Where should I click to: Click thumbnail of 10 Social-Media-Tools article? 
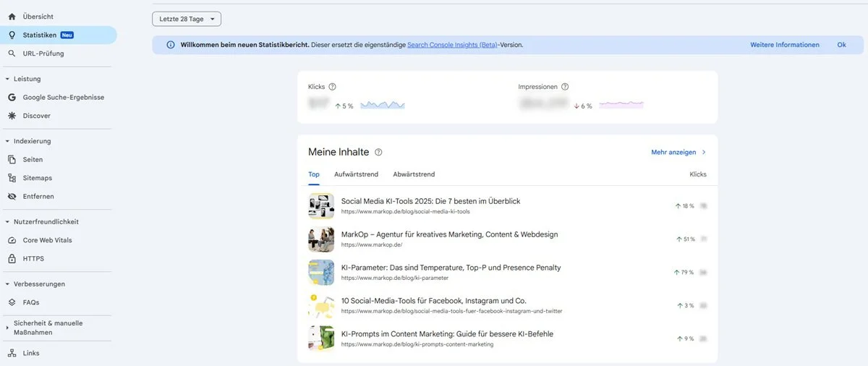click(x=321, y=305)
